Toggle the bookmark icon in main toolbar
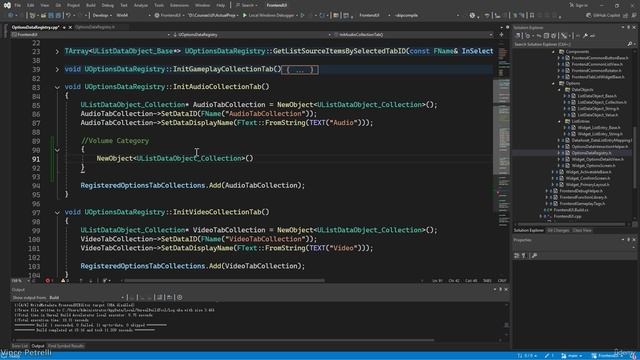Screen dimensions: 640x360 coord(532,16)
